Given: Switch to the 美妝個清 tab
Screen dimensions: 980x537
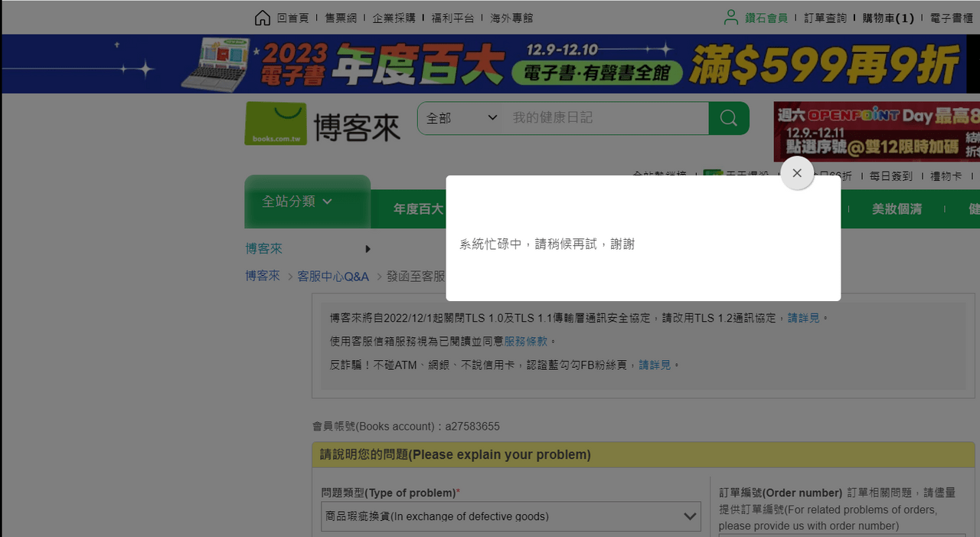Looking at the screenshot, I should coord(897,208).
